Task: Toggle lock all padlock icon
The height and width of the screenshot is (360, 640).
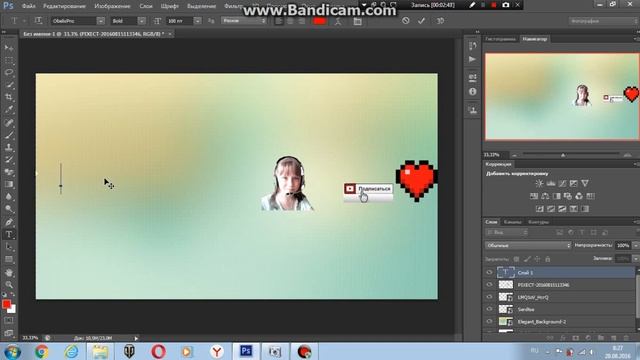Action: click(x=548, y=259)
